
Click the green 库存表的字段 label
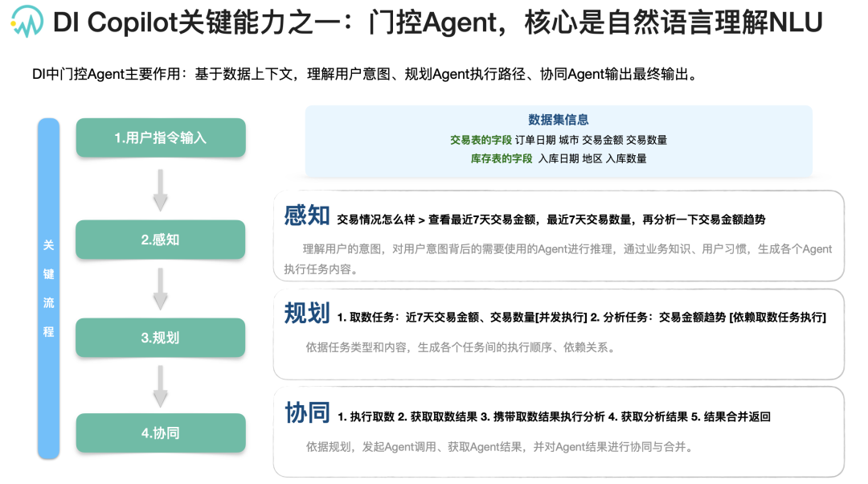502,159
